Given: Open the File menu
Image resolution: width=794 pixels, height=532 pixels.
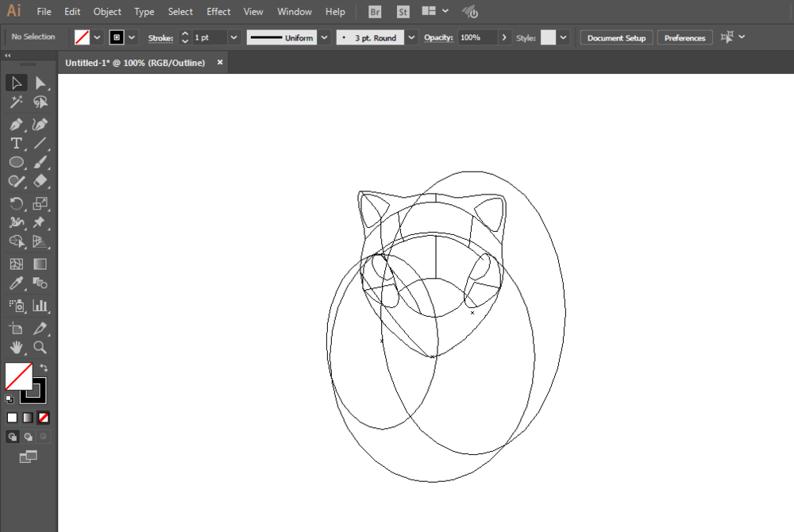Looking at the screenshot, I should click(44, 12).
